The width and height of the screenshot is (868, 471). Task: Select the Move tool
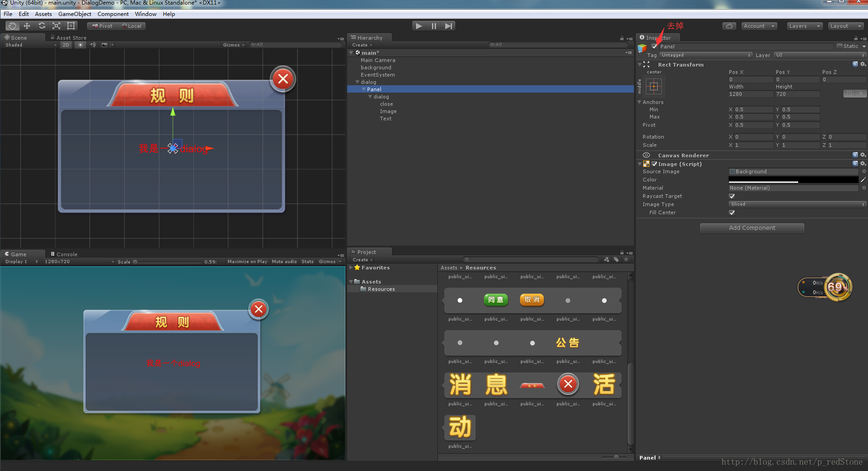tap(27, 26)
